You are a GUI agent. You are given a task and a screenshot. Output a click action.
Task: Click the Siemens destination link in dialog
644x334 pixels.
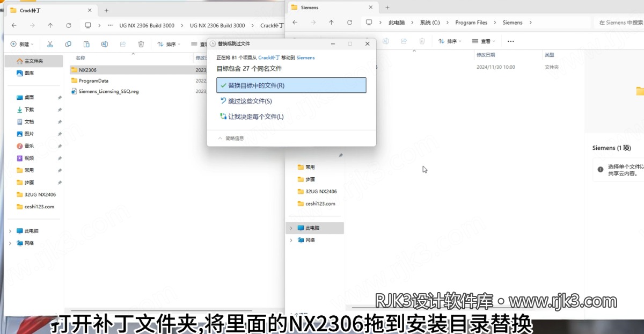pos(305,57)
